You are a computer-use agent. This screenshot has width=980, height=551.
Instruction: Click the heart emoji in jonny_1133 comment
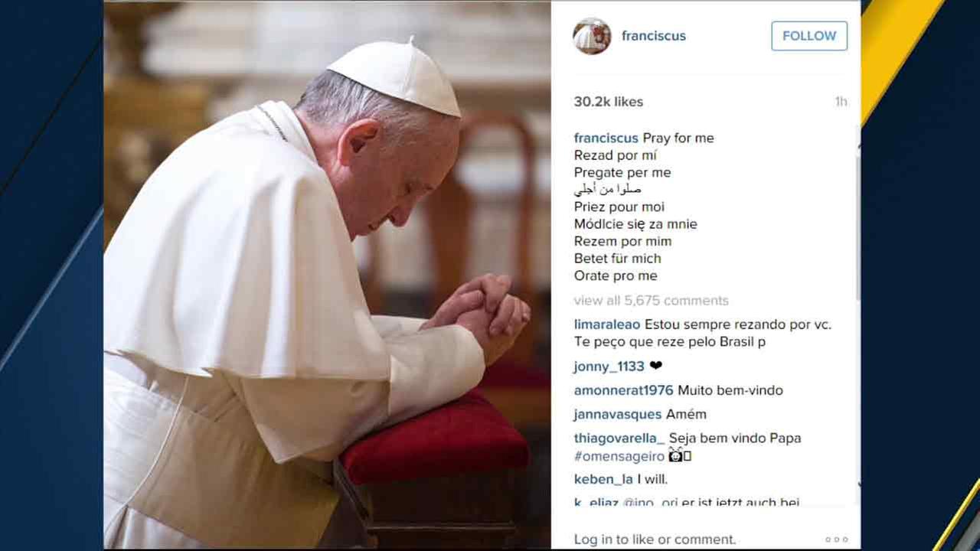pyautogui.click(x=655, y=366)
